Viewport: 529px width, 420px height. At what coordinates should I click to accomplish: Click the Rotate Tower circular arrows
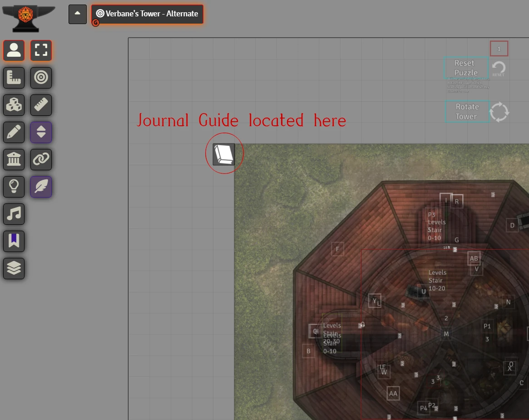[x=499, y=112]
